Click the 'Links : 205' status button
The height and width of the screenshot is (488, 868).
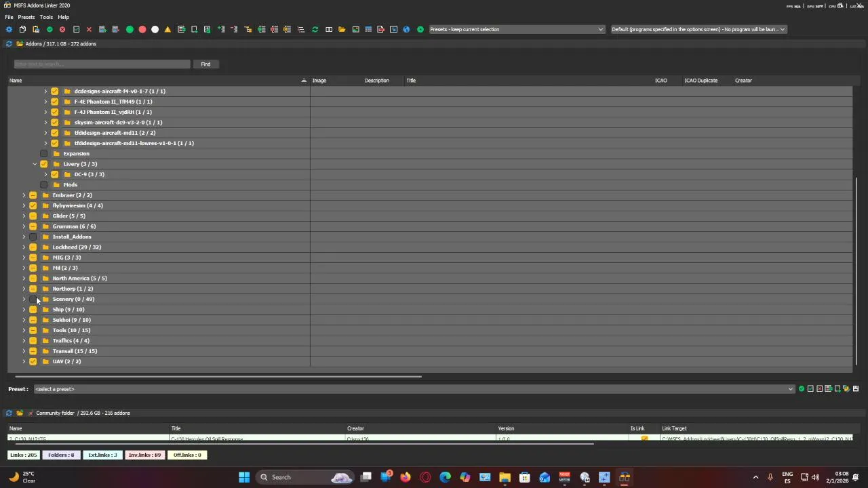point(24,455)
